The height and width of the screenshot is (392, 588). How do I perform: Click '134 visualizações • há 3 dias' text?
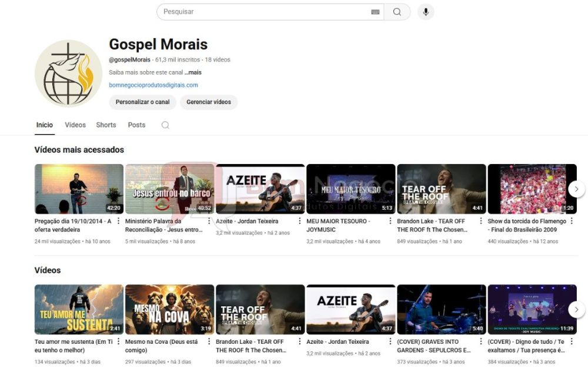pos(68,362)
